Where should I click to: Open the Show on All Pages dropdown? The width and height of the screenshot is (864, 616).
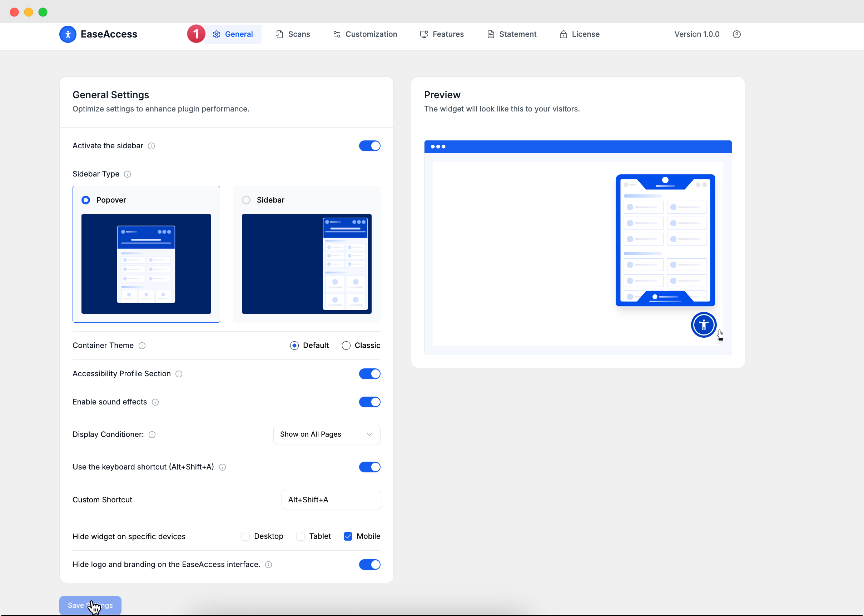[327, 434]
